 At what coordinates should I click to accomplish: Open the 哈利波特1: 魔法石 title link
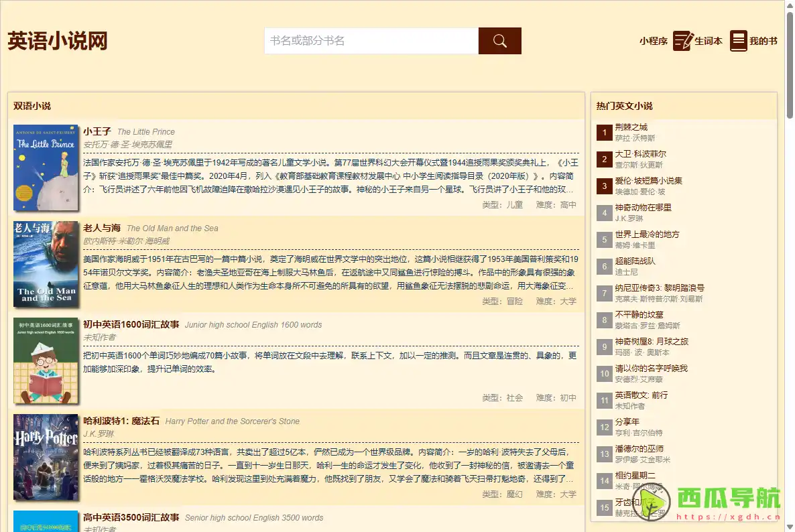coord(121,421)
